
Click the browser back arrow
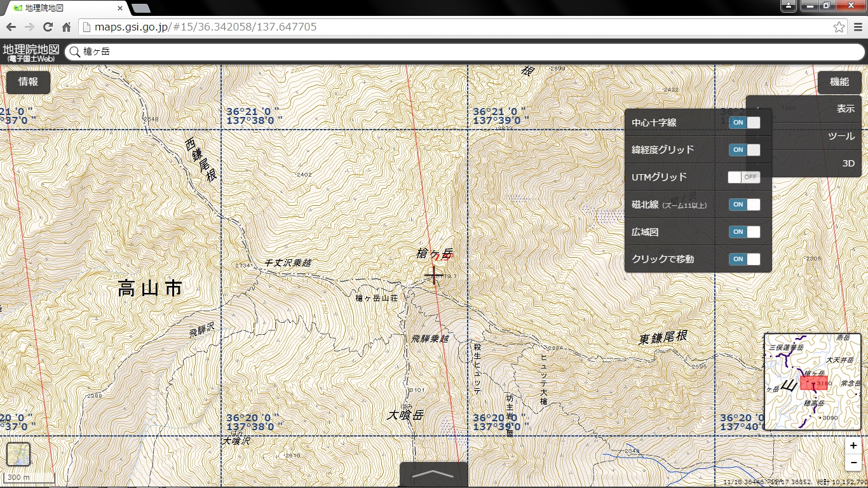click(x=11, y=27)
